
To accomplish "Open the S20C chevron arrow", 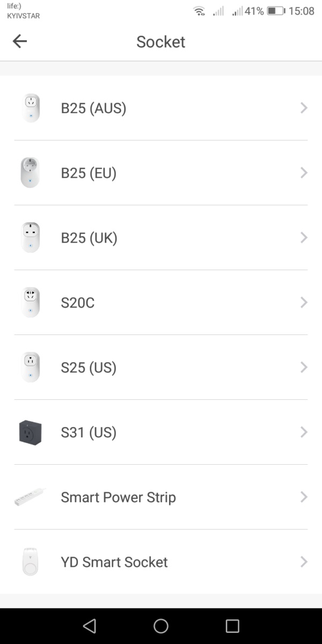I will coord(304,303).
